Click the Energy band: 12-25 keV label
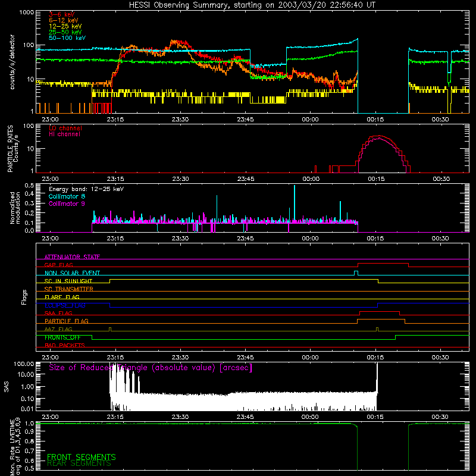The height and width of the screenshot is (476, 476). [86, 189]
